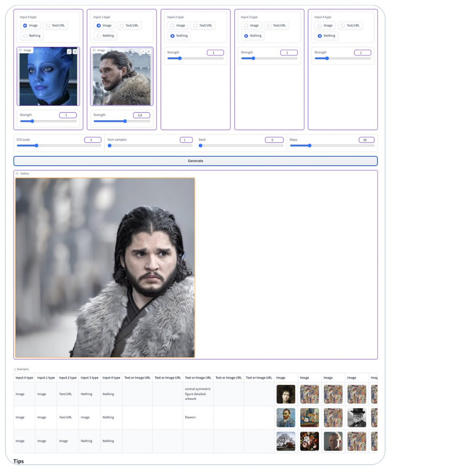The width and height of the screenshot is (476, 466).
Task: Click the Van Gogh self-portrait example thumbnail
Action: (286, 417)
